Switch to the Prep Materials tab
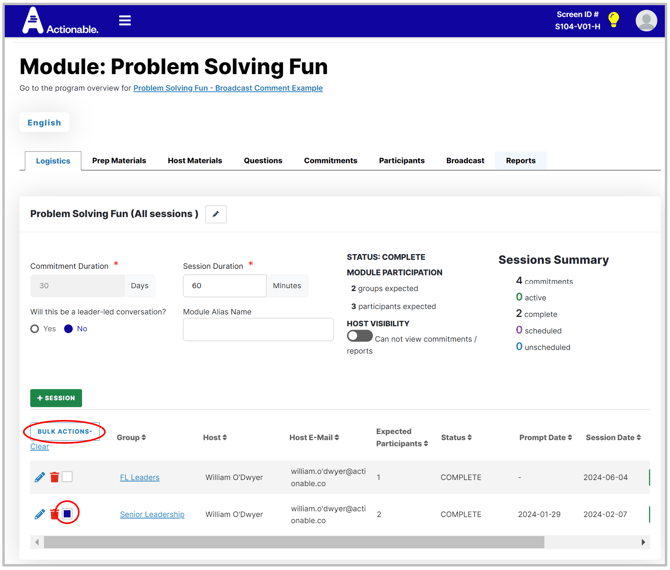Screen dimensions: 670x570 point(119,161)
